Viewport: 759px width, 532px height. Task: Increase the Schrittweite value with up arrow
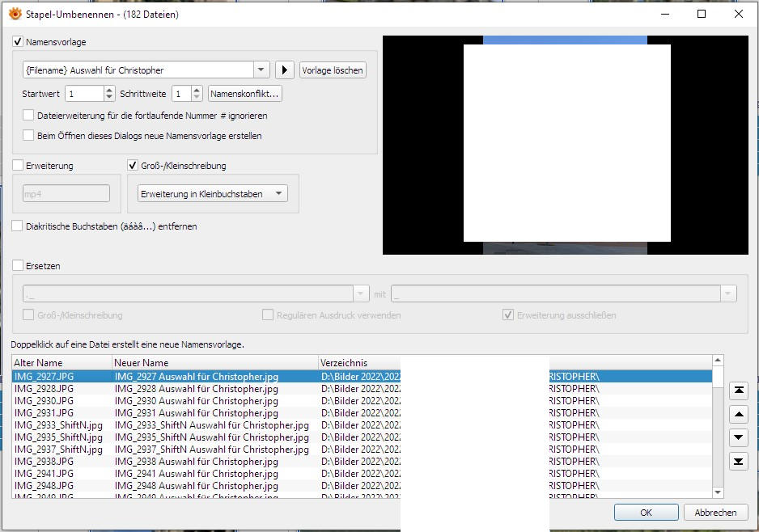(x=197, y=90)
